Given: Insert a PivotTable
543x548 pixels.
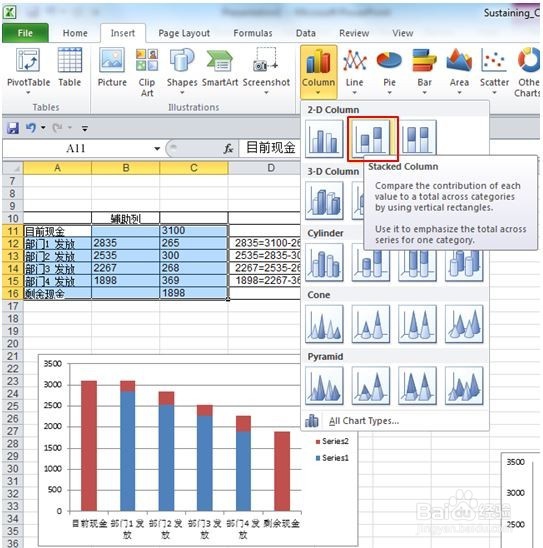Looking at the screenshot, I should [28, 71].
